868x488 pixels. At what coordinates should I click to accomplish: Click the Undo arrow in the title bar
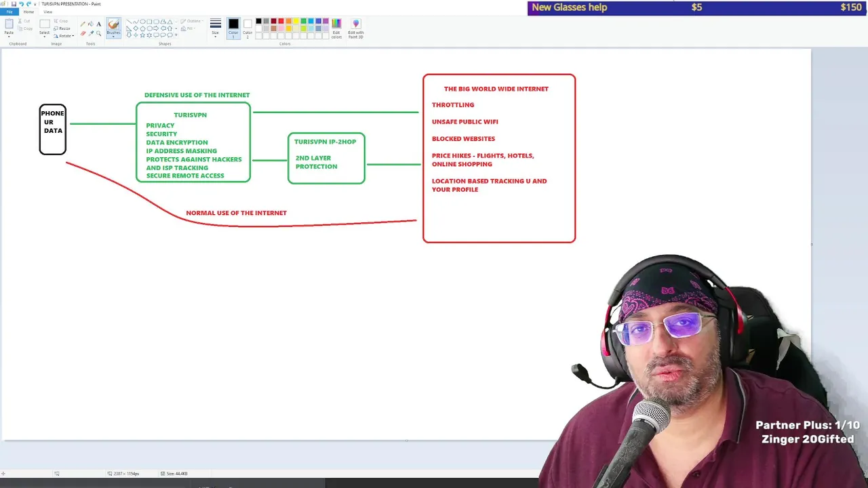pos(21,4)
